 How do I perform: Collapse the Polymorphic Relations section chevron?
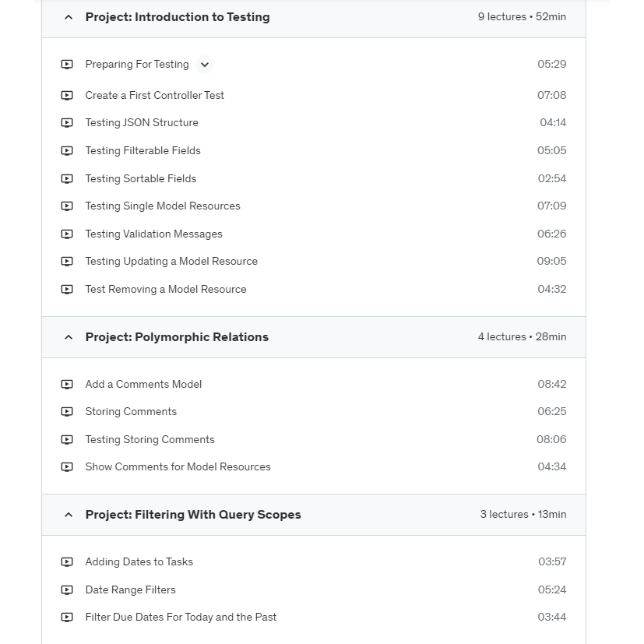pos(69,337)
